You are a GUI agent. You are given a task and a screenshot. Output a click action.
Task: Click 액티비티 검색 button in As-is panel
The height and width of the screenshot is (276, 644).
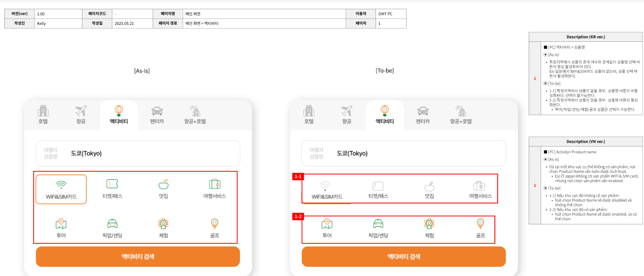point(138,257)
